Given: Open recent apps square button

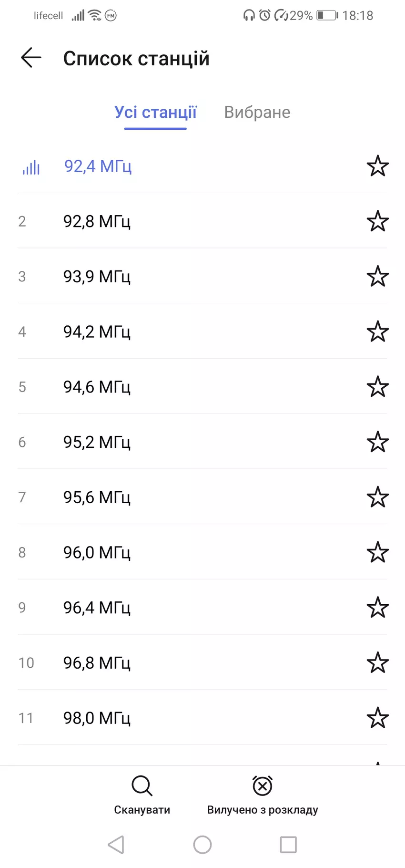Looking at the screenshot, I should 288,845.
